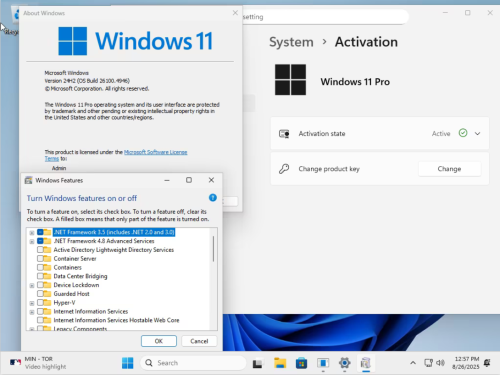Open File Explorer from the taskbar
Image resolution: width=500 pixels, height=375 pixels.
[x=280, y=363]
